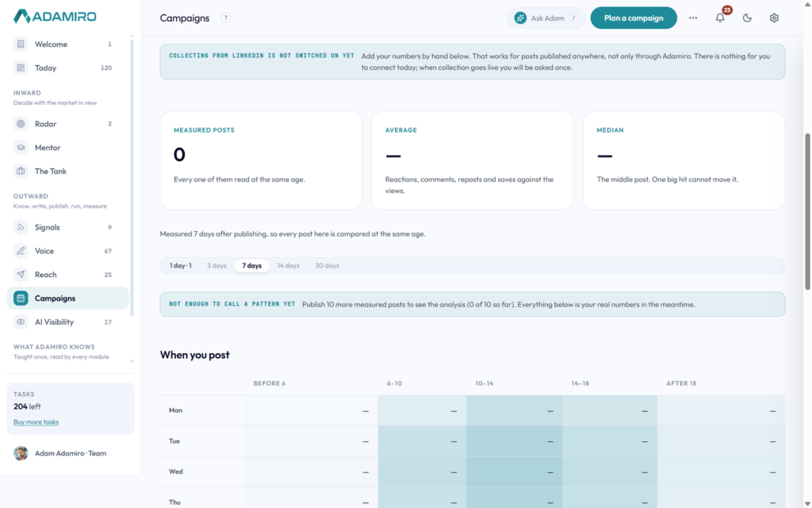Click the 10–14 column header
Screen dimensions: 812x508
(x=485, y=383)
